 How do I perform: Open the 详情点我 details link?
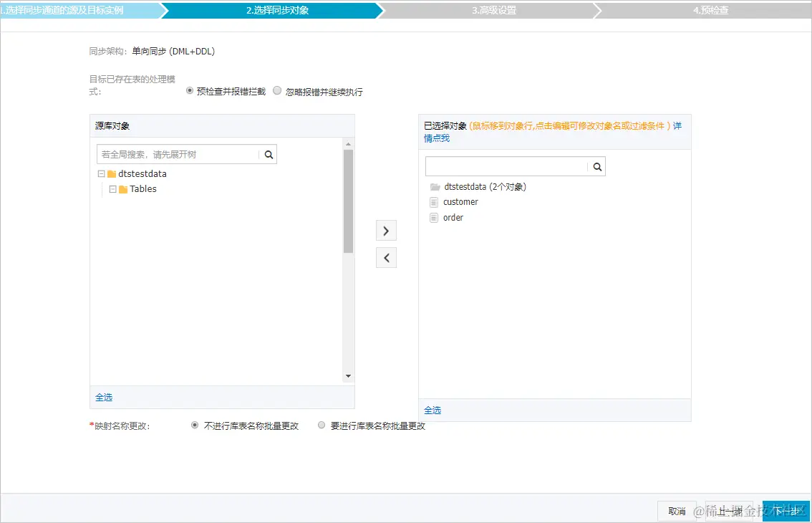(x=437, y=138)
